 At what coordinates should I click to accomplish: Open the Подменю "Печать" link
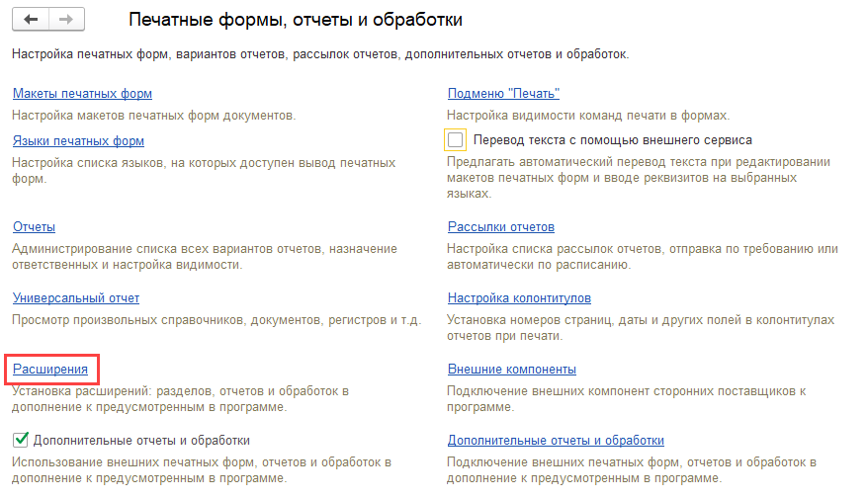[x=503, y=94]
